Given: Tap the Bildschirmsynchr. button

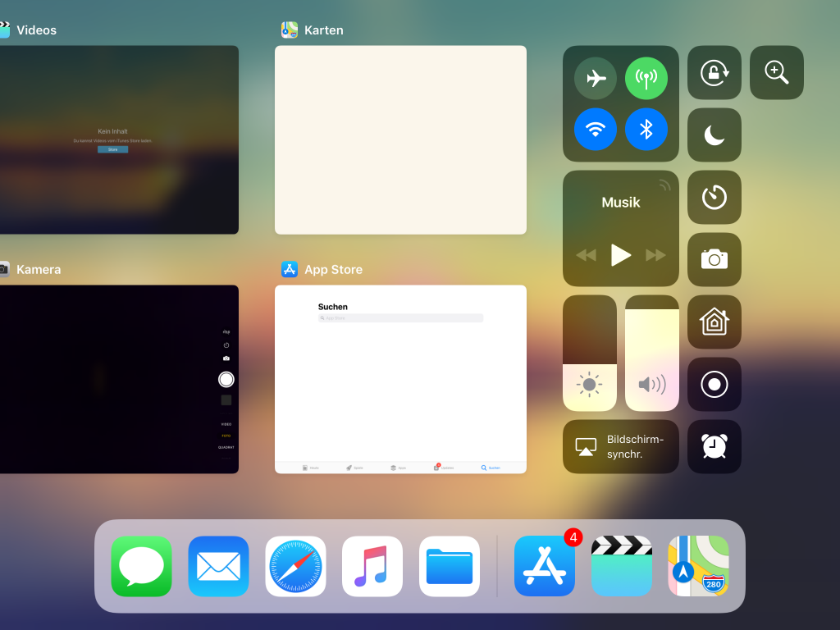Looking at the screenshot, I should pyautogui.click(x=620, y=446).
